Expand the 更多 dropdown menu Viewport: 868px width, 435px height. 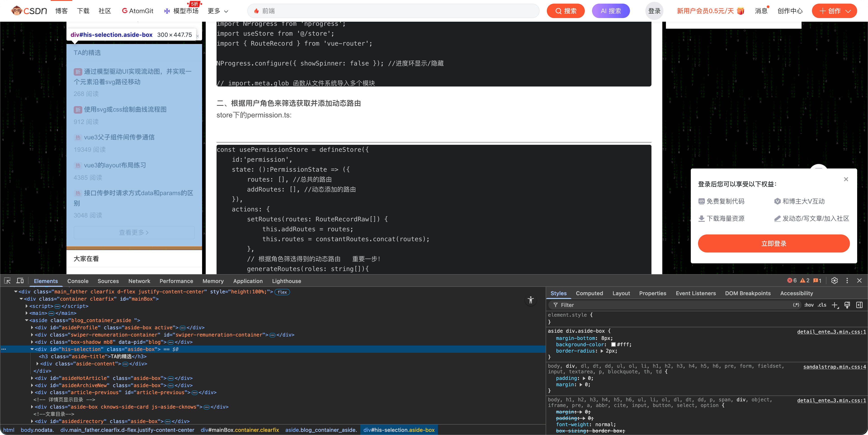tap(218, 11)
